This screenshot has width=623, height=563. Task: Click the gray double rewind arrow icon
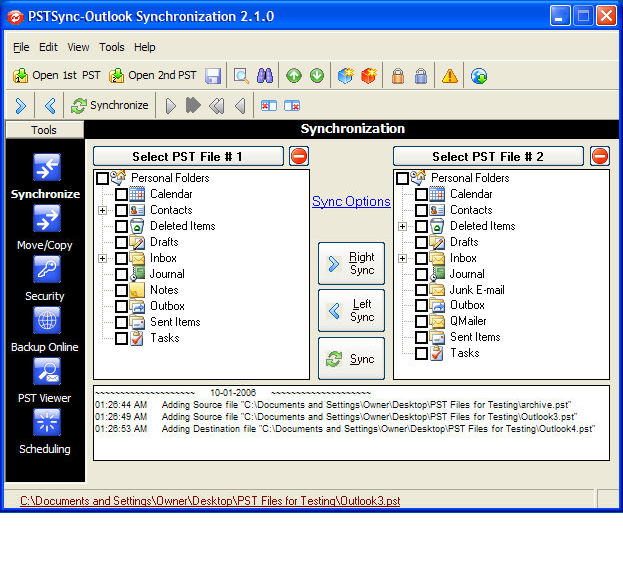click(x=217, y=106)
